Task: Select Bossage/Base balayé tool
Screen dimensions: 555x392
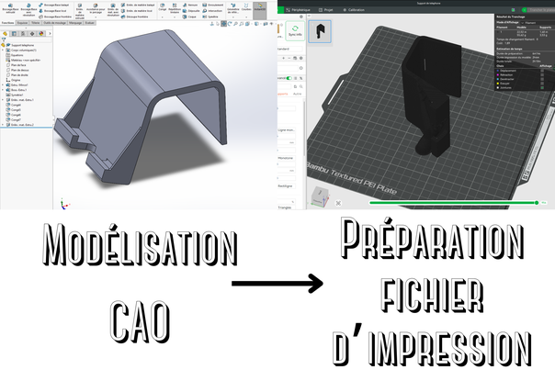Action: [x=54, y=5]
